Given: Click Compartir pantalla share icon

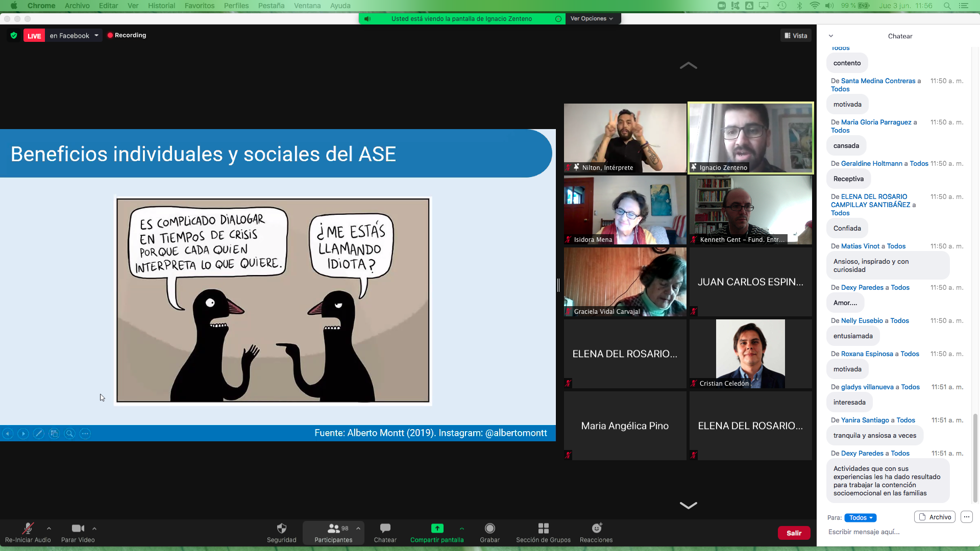Looking at the screenshot, I should pyautogui.click(x=437, y=528).
